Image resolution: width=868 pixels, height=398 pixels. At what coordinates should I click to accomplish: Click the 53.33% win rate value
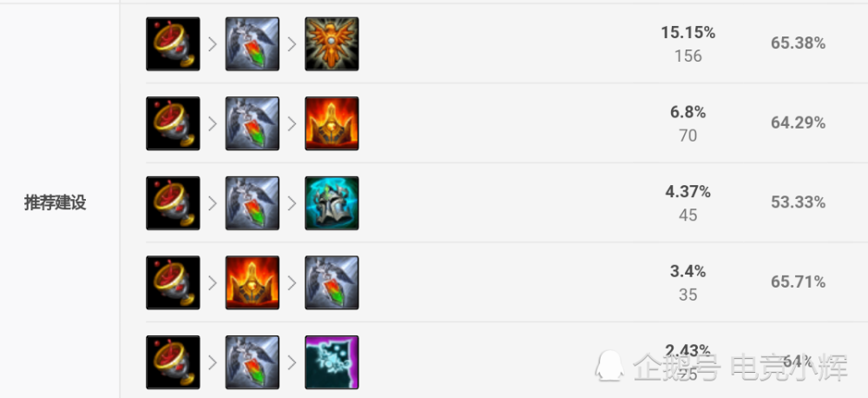799,202
